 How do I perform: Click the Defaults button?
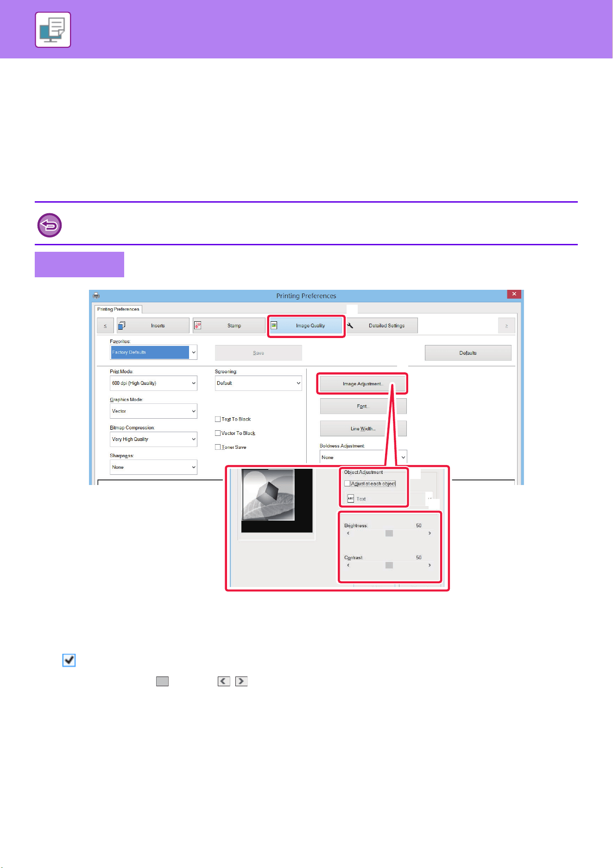(x=468, y=353)
